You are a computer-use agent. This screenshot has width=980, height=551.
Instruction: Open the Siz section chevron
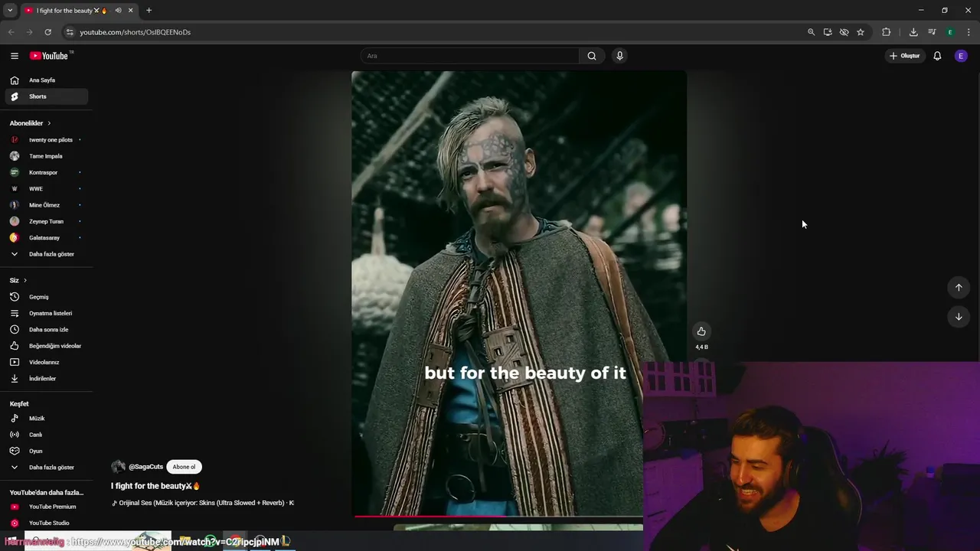pyautogui.click(x=24, y=281)
